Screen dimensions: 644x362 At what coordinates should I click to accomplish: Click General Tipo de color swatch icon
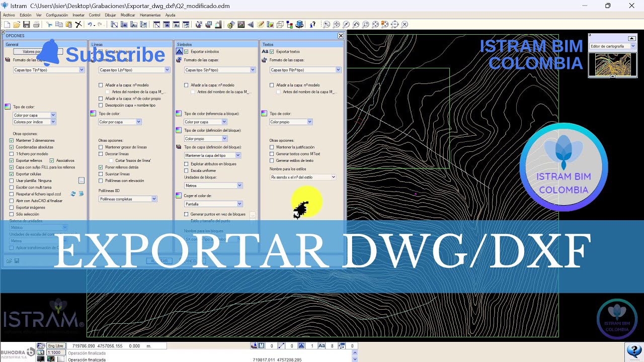click(8, 107)
